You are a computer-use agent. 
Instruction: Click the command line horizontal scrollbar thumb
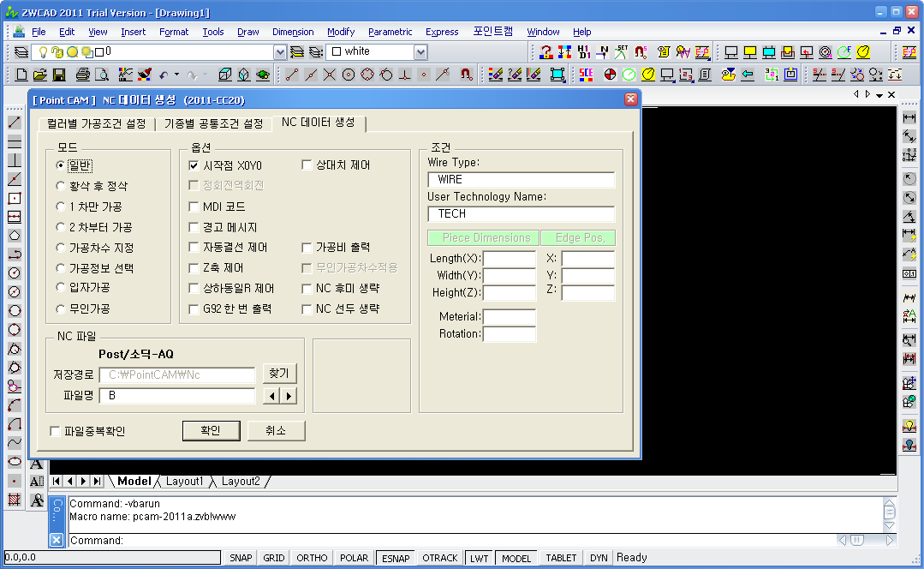[x=857, y=540]
